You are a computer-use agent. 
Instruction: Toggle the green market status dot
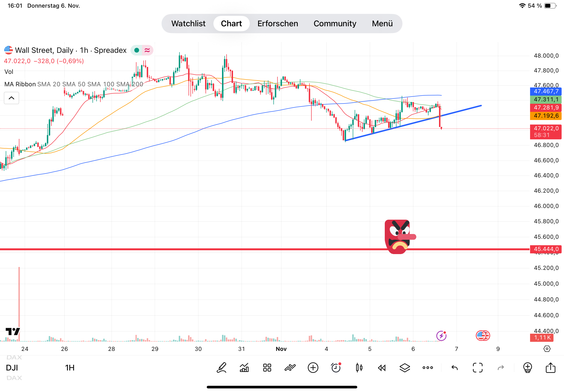coord(137,50)
